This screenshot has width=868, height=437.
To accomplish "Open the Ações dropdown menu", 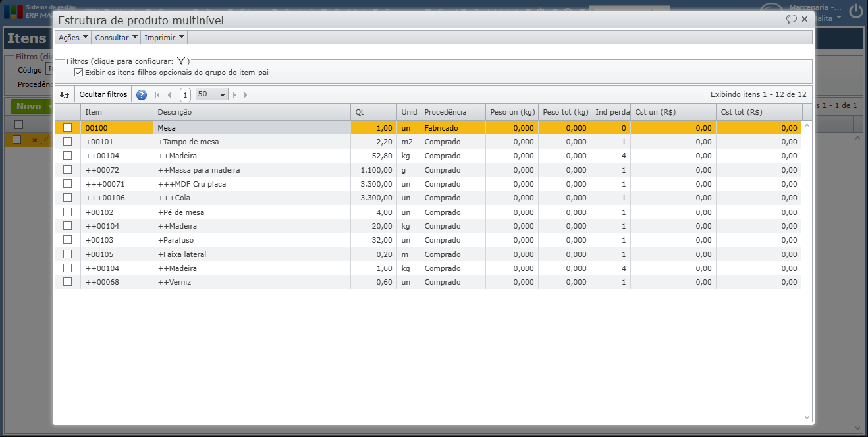I will coord(73,38).
